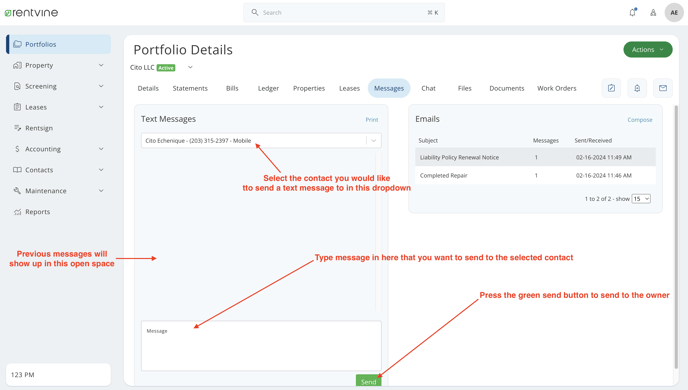
Task: Click the Accounting dollar icon
Action: pyautogui.click(x=18, y=149)
